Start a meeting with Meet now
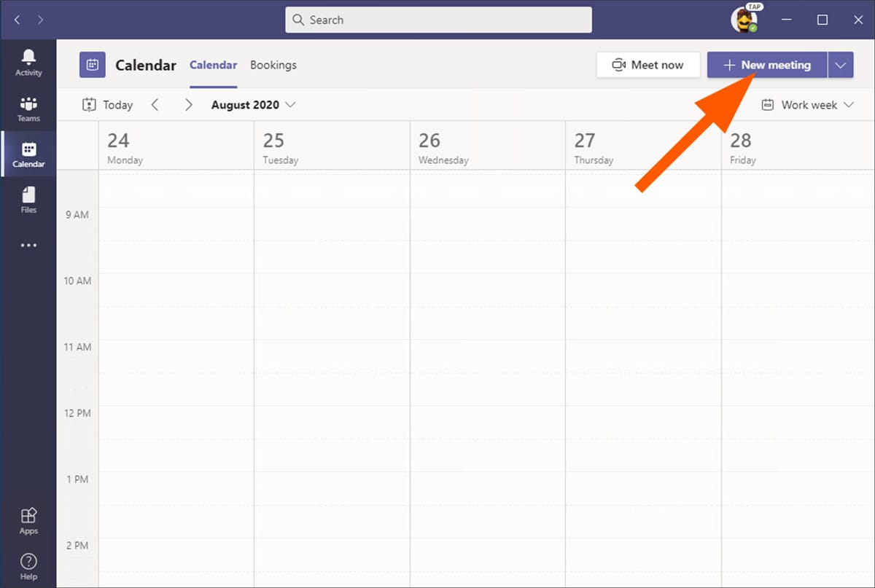This screenshot has height=588, width=875. 647,65
